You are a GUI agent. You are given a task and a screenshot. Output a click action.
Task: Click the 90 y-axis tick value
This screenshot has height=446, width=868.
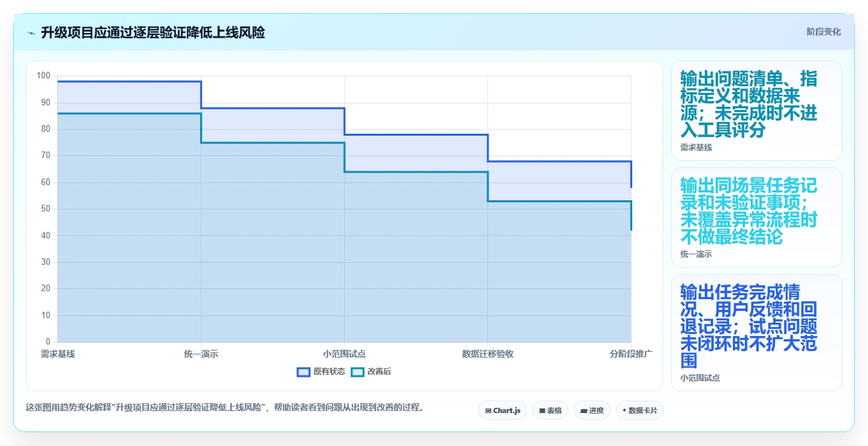tap(45, 102)
